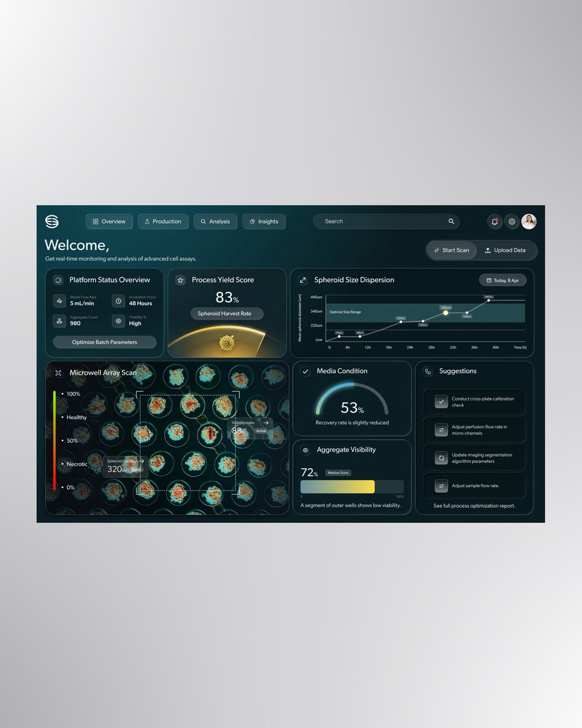Open the Viability Index arrow

point(266,422)
